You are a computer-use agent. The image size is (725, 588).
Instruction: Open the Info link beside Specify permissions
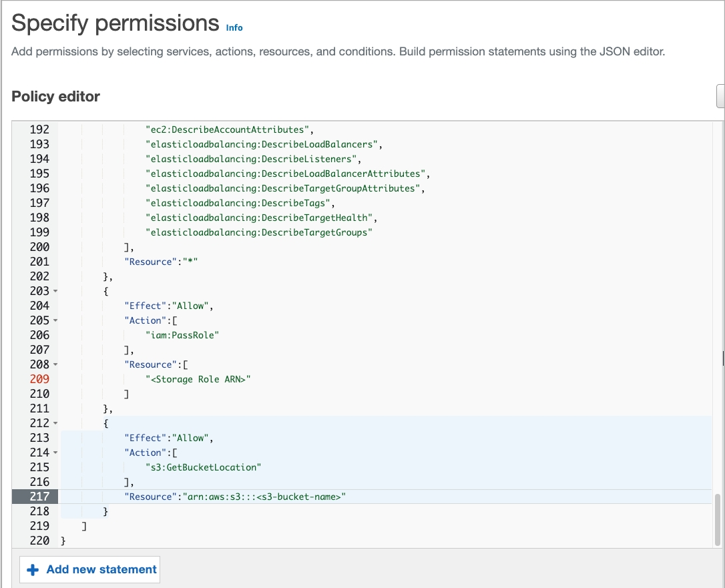[x=234, y=28]
